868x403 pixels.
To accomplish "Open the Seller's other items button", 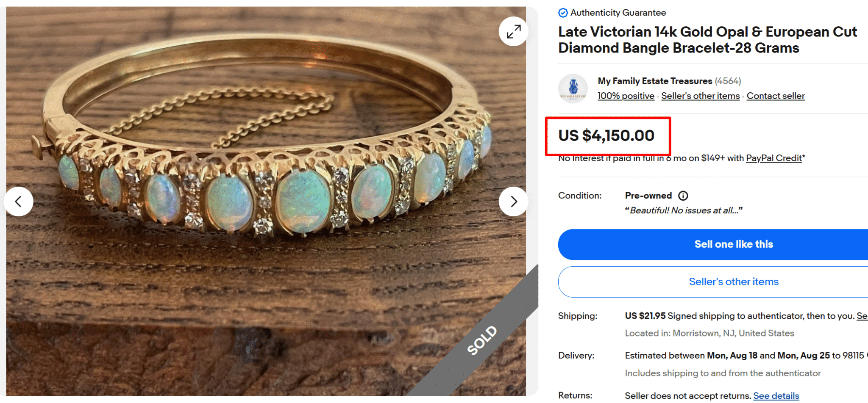I will (x=733, y=282).
